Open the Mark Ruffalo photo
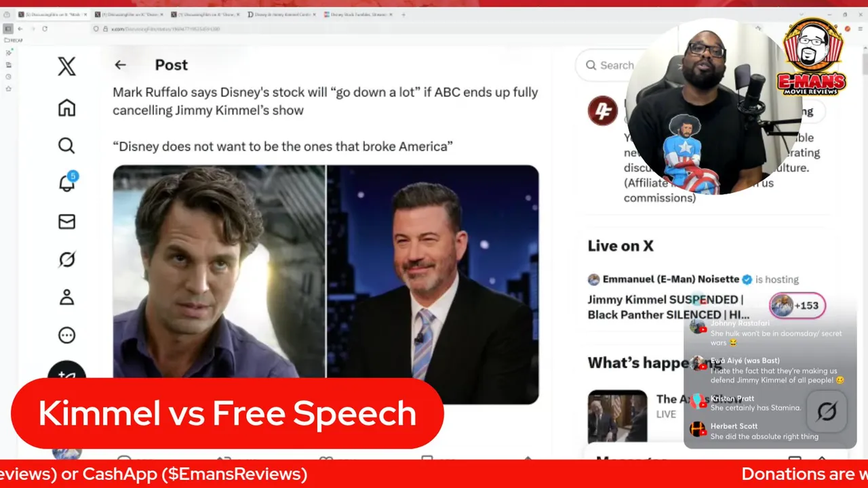Viewport: 868px width, 488px height. [219, 271]
